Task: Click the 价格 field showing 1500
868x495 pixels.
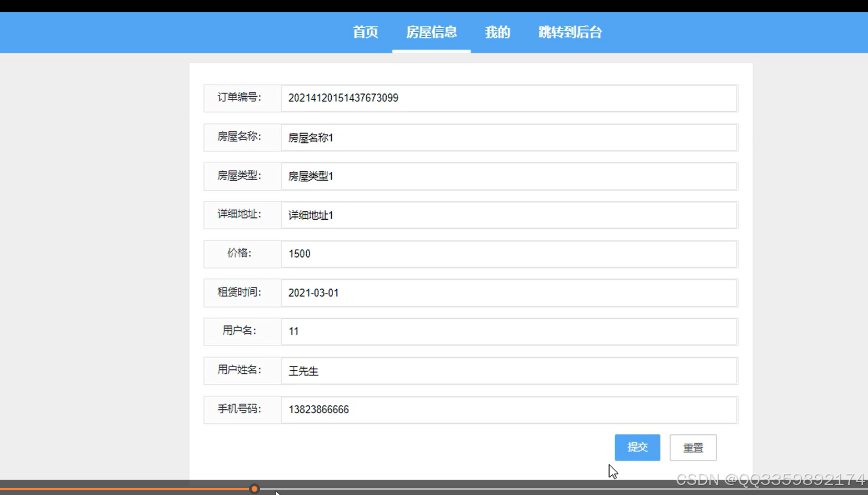Action: click(510, 254)
